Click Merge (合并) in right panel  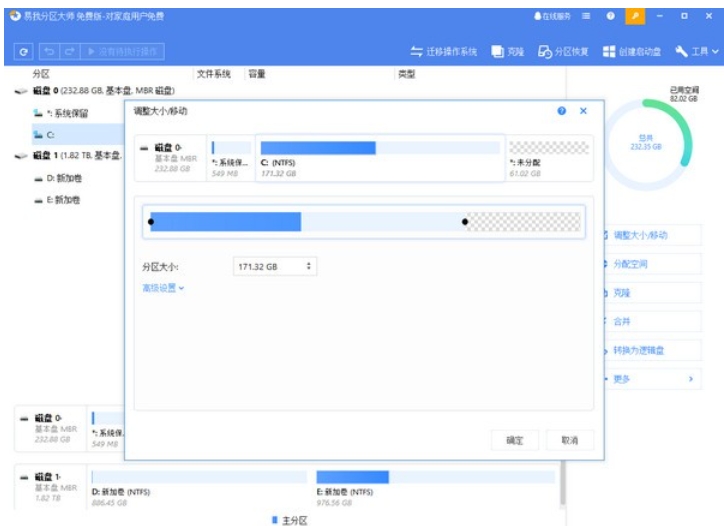653,321
